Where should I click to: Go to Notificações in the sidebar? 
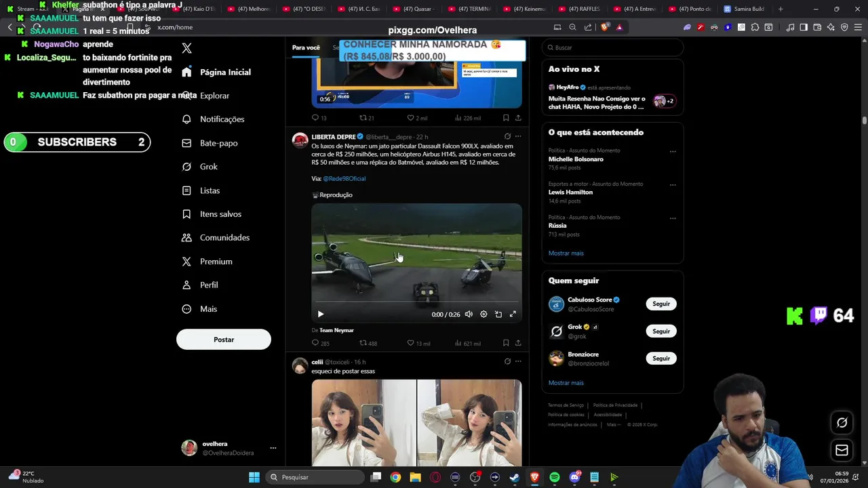[214, 119]
